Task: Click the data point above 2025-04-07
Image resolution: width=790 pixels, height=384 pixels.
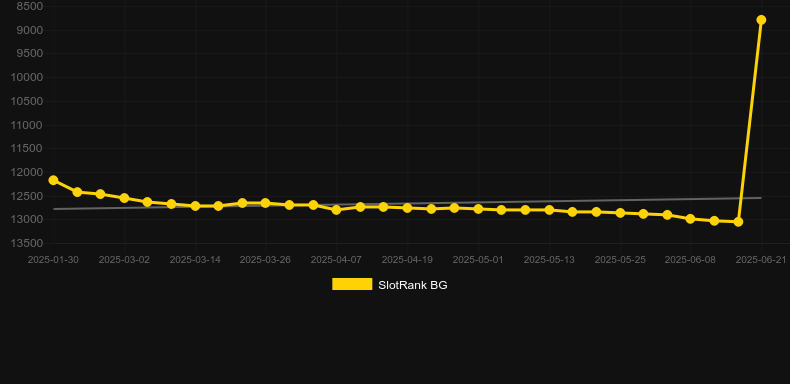Action: 337,210
